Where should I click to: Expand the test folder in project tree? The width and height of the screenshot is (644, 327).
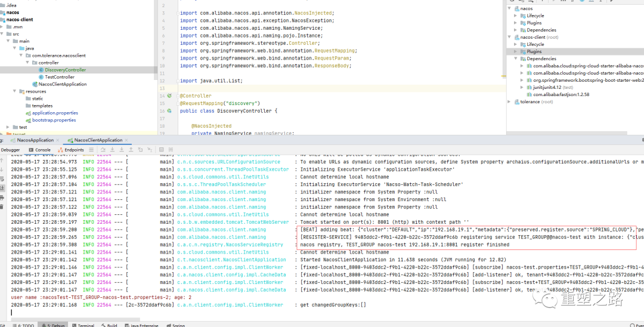click(8, 127)
